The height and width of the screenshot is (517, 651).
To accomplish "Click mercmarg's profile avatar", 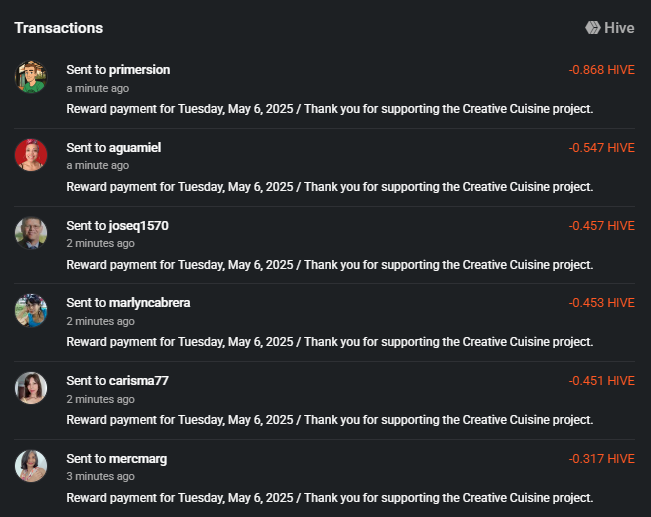I will tap(31, 466).
